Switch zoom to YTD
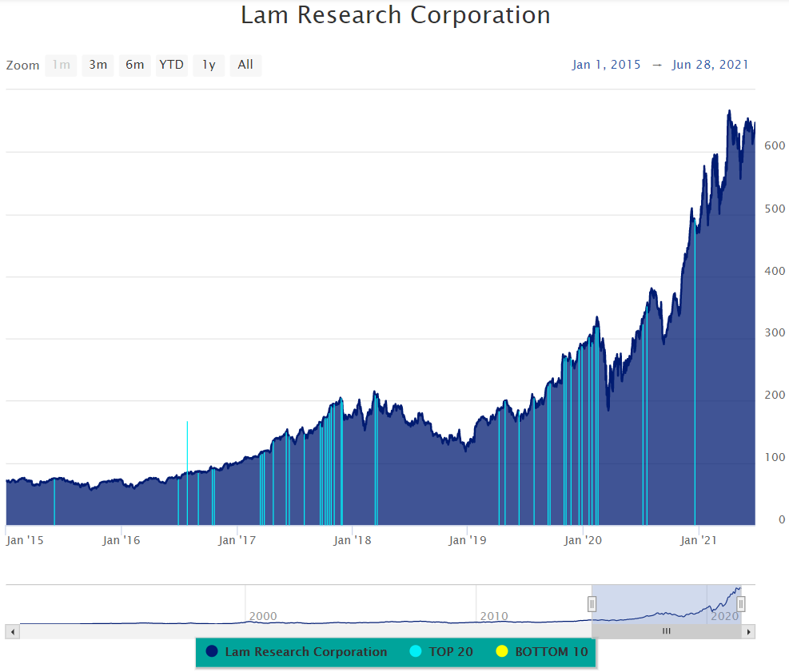 tap(172, 66)
